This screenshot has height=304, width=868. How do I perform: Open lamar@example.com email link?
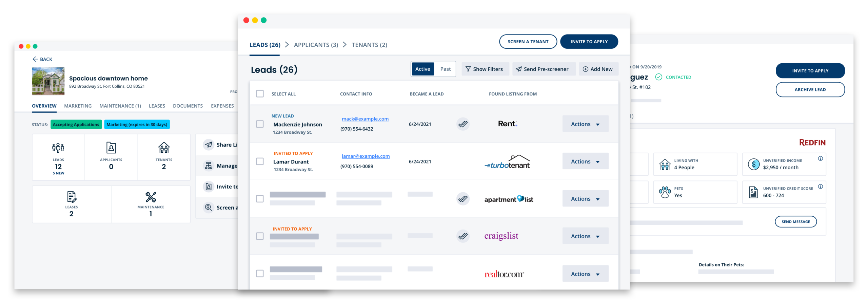coord(366,156)
